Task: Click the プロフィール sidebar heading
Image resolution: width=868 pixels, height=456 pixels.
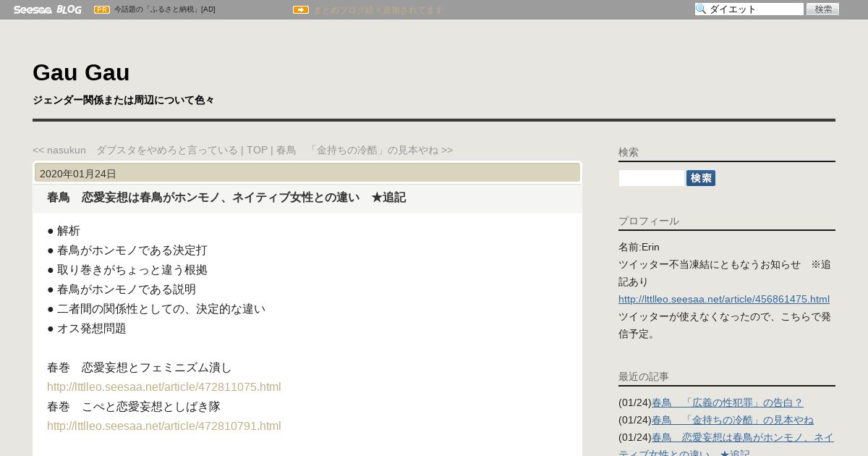Action: [x=649, y=221]
